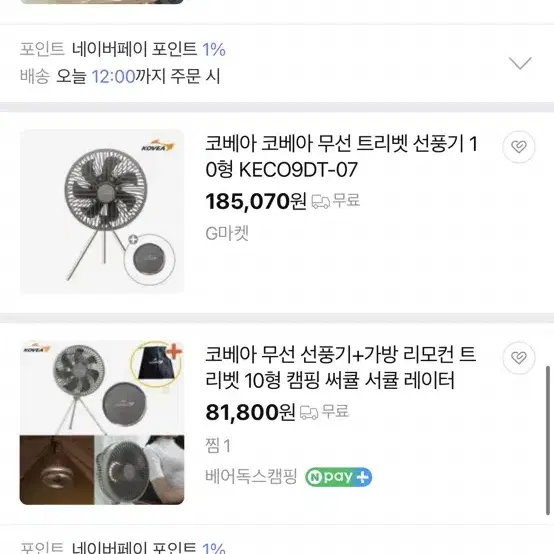This screenshot has height=554, width=554.
Task: Open Kovea tripod fan KECO9DT-07 thumbnail
Action: click(x=102, y=211)
